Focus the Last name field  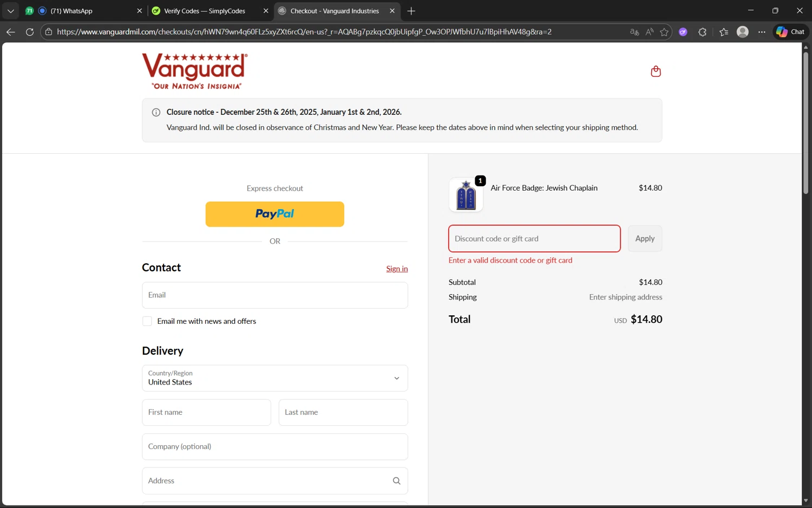click(343, 413)
